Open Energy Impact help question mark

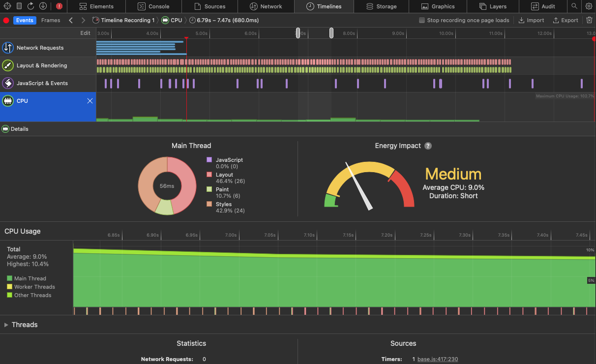tap(428, 146)
